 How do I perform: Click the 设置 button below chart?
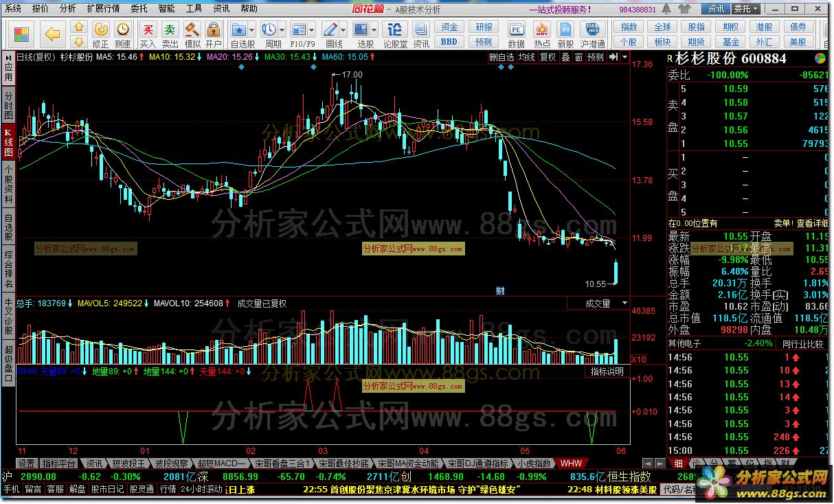(26, 463)
